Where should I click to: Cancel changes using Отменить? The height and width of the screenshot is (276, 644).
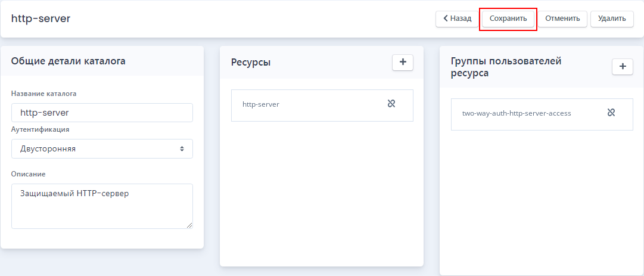tap(562, 18)
